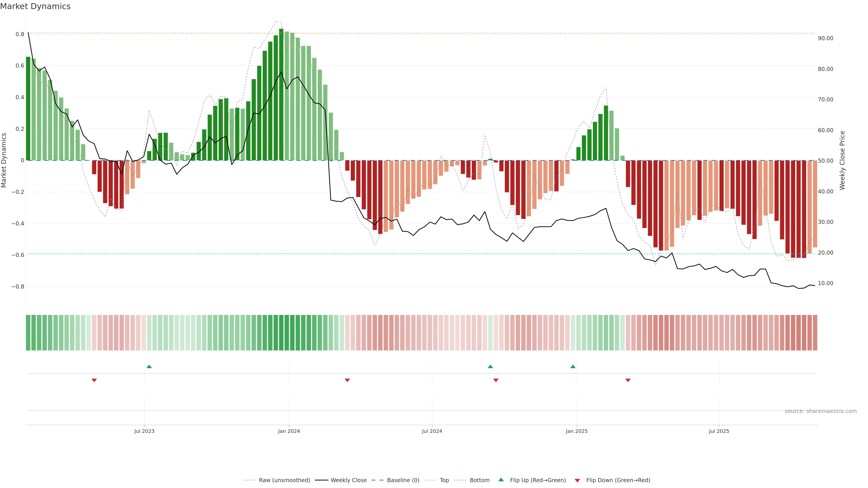Image resolution: width=868 pixels, height=488 pixels.
Task: Click the red triangle icon in the legend
Action: [577, 481]
